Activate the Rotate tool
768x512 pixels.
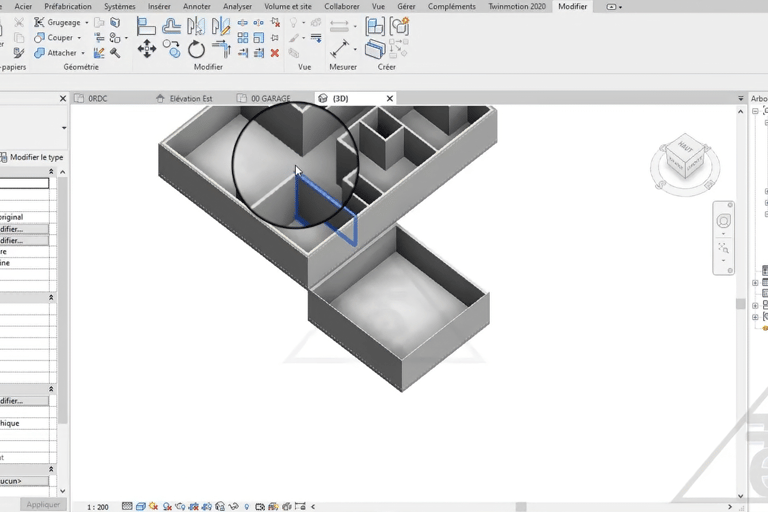[x=196, y=49]
